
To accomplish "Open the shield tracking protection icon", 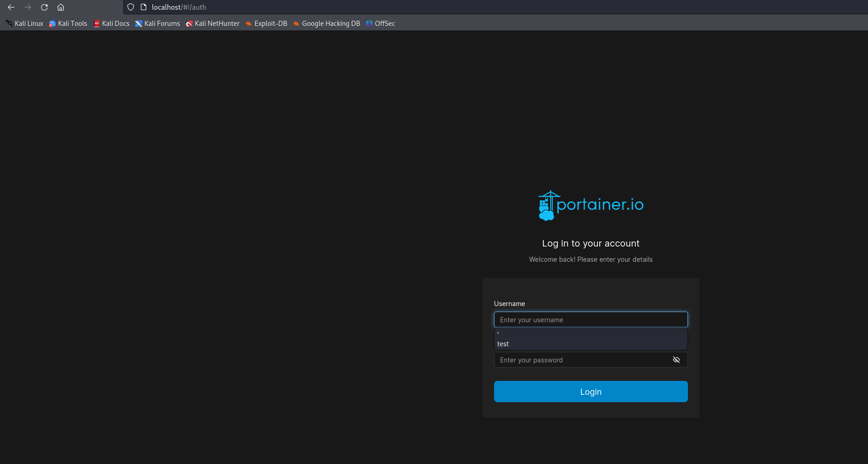I will pyautogui.click(x=131, y=7).
